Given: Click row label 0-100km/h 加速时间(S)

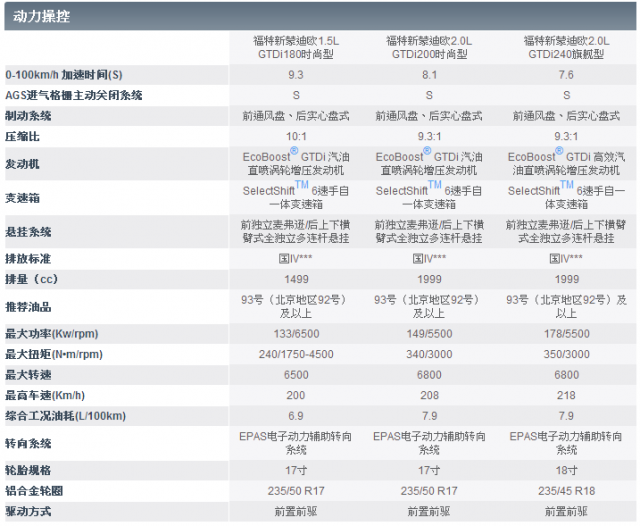Looking at the screenshot, I should (64, 75).
